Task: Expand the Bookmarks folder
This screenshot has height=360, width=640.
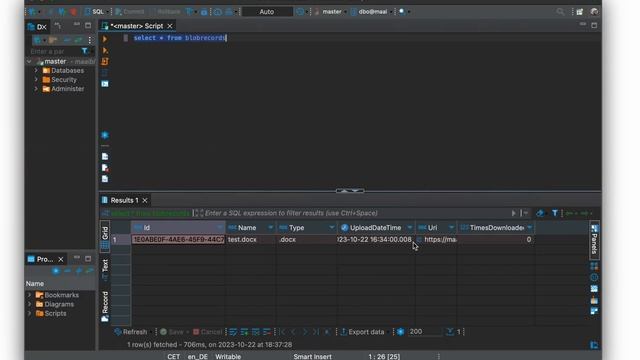Action: (29, 295)
